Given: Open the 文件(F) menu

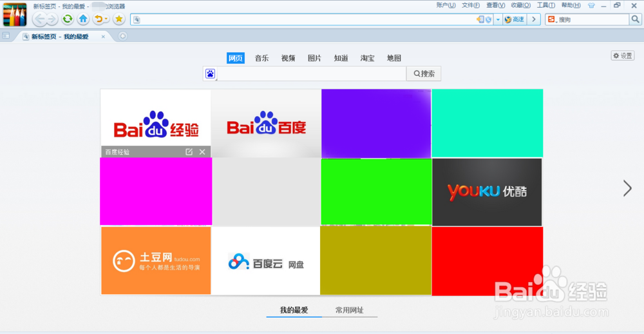Looking at the screenshot, I should coord(471,5).
